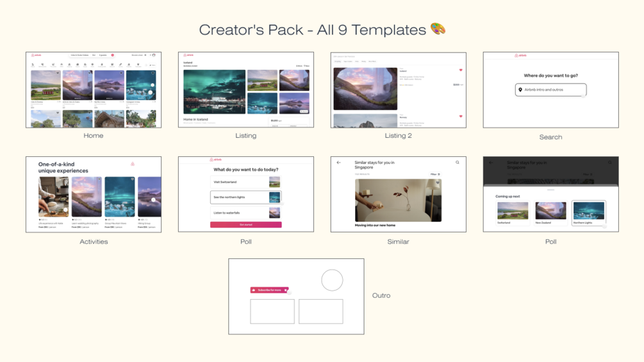The height and width of the screenshot is (362, 644).
Task: Click the Airbnb logo in the Listing template
Action: point(188,55)
